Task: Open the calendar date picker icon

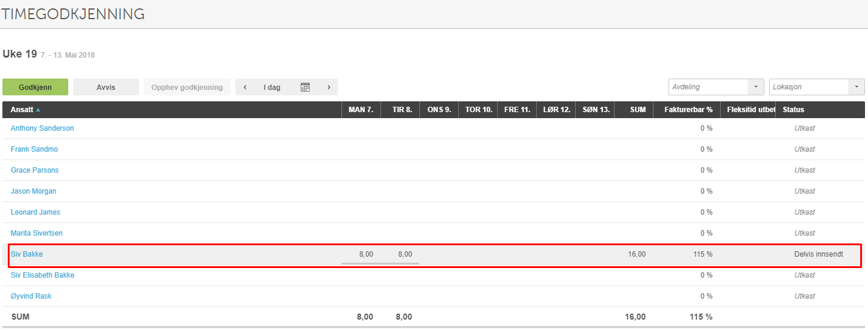Action: (x=305, y=87)
